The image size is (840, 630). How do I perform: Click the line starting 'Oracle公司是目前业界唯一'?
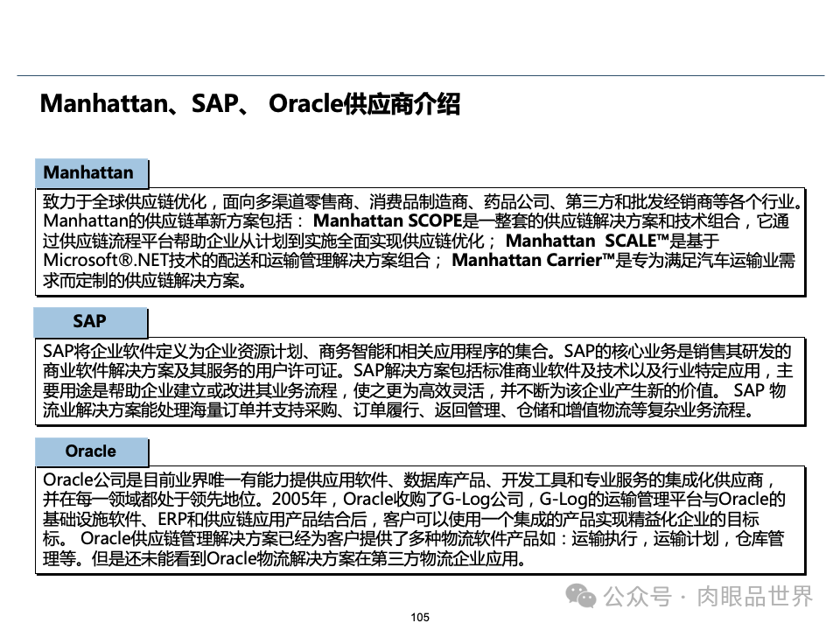[x=409, y=479]
